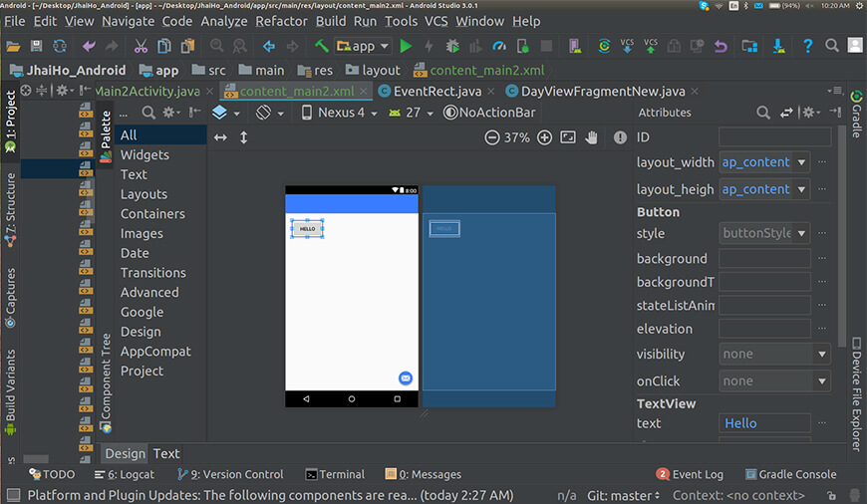Switch to DayViewFragmentNew.java tab
The width and height of the screenshot is (867, 504).
(603, 92)
